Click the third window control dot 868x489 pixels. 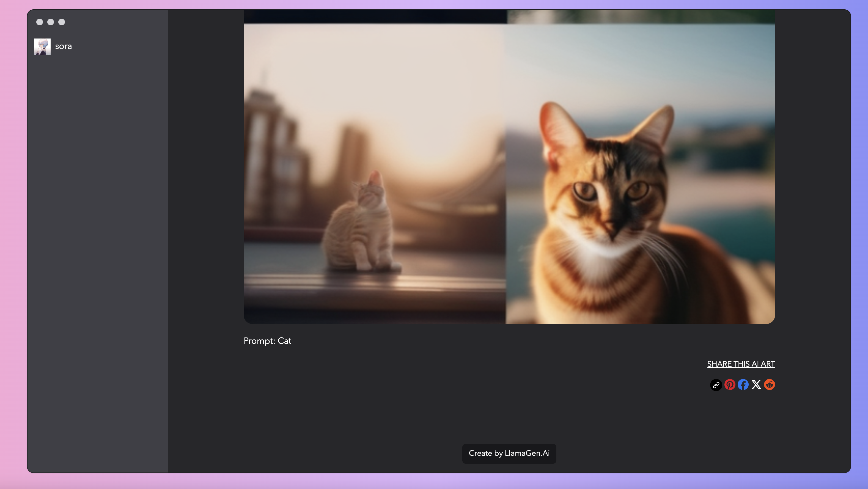click(x=62, y=22)
